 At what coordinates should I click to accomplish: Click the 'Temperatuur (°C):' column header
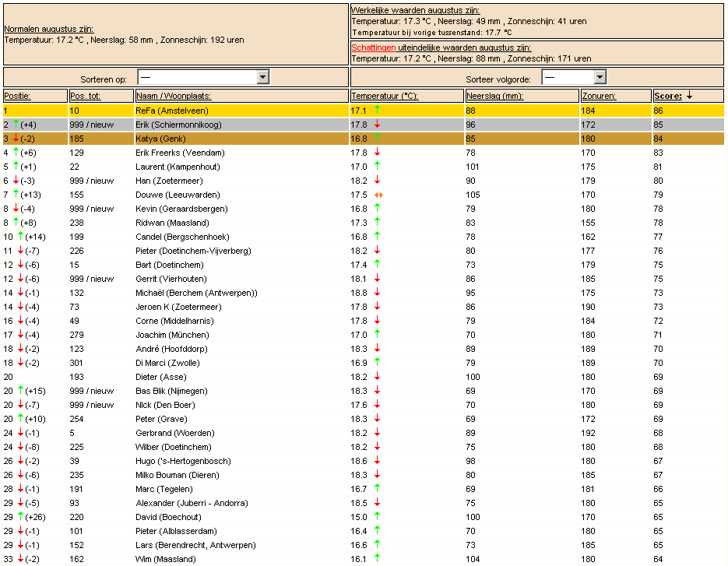pos(385,96)
